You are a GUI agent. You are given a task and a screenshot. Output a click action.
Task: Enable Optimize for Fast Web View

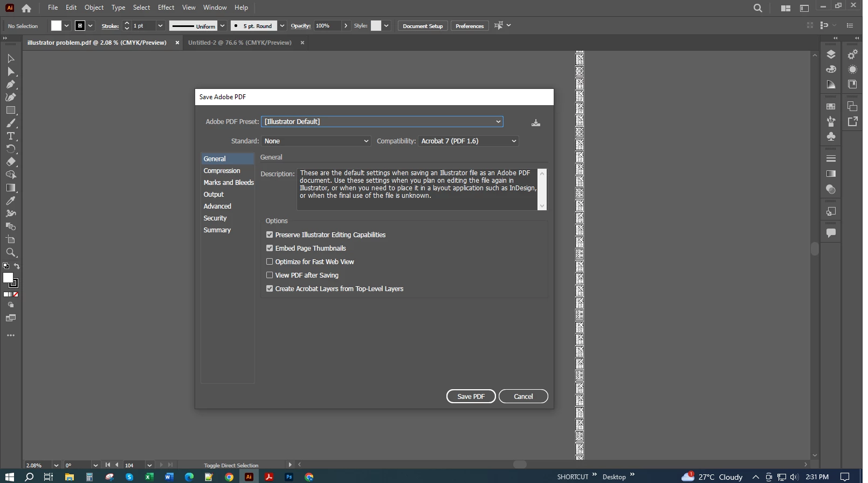pyautogui.click(x=270, y=262)
